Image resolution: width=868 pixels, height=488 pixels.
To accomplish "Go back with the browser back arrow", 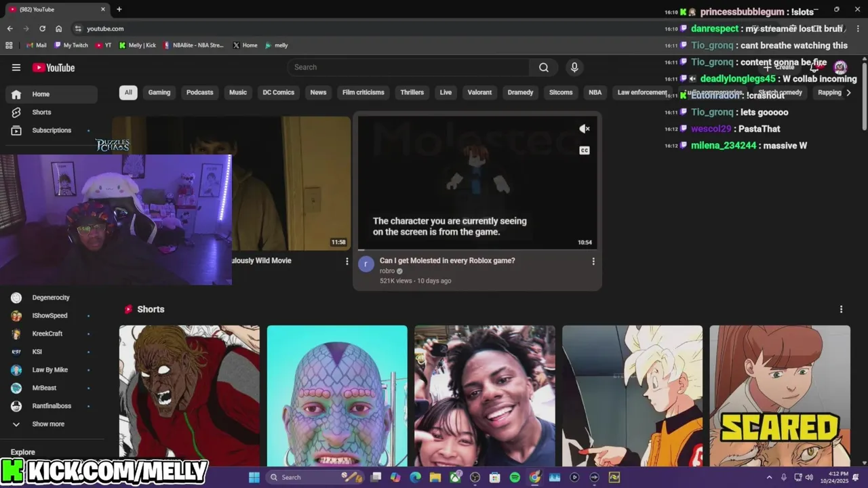I will tap(9, 28).
